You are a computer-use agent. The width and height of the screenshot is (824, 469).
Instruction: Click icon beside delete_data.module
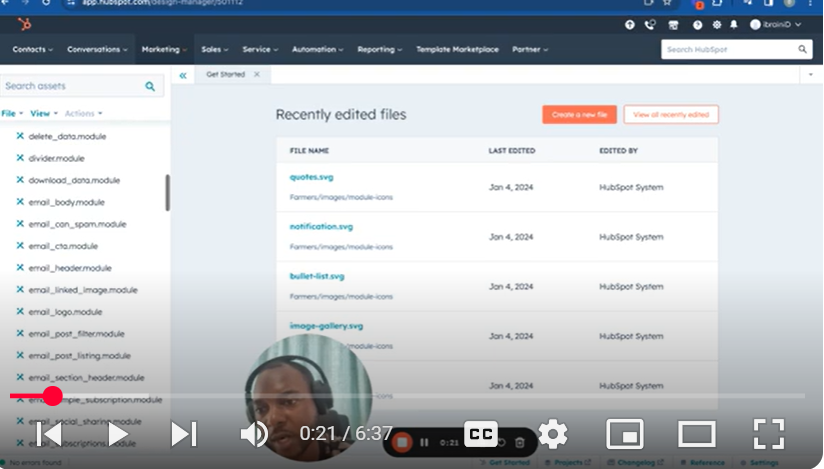(x=20, y=136)
